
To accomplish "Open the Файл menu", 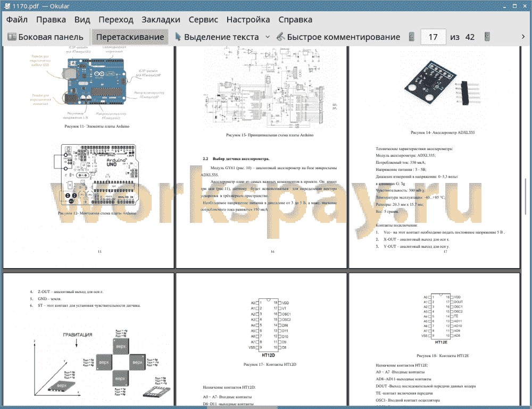I will tap(17, 20).
